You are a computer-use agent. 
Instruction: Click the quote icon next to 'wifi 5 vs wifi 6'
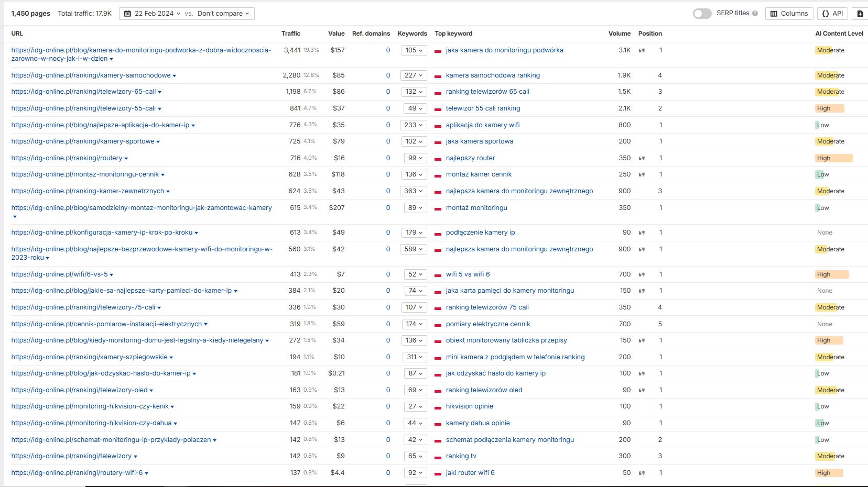[x=641, y=274]
